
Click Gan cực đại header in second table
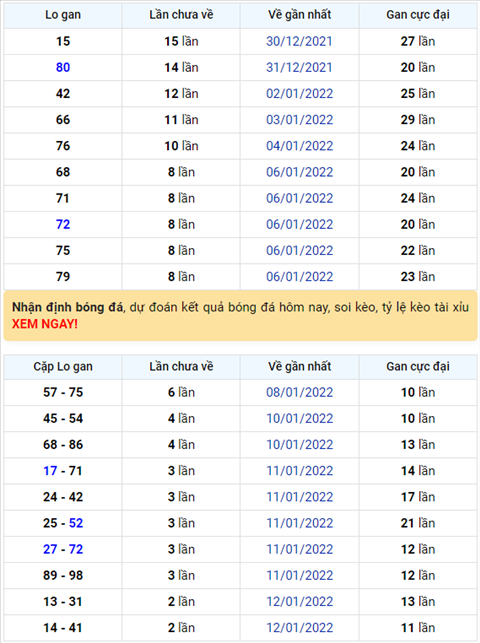(x=418, y=367)
